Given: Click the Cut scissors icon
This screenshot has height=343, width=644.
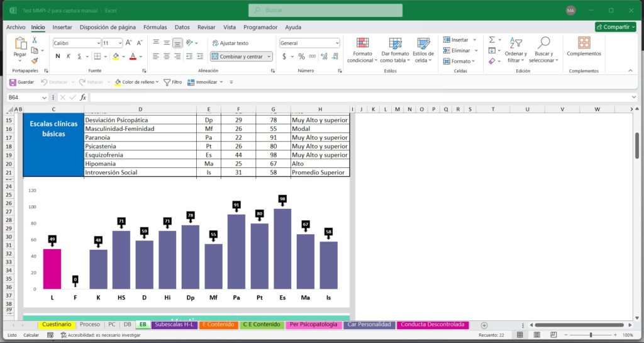Looking at the screenshot, I should (x=35, y=40).
